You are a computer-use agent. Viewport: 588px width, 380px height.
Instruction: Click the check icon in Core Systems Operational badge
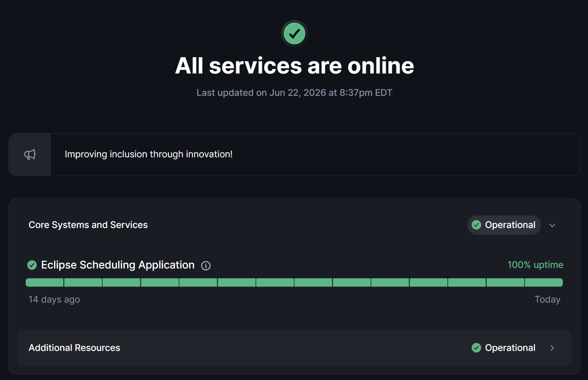(x=476, y=225)
